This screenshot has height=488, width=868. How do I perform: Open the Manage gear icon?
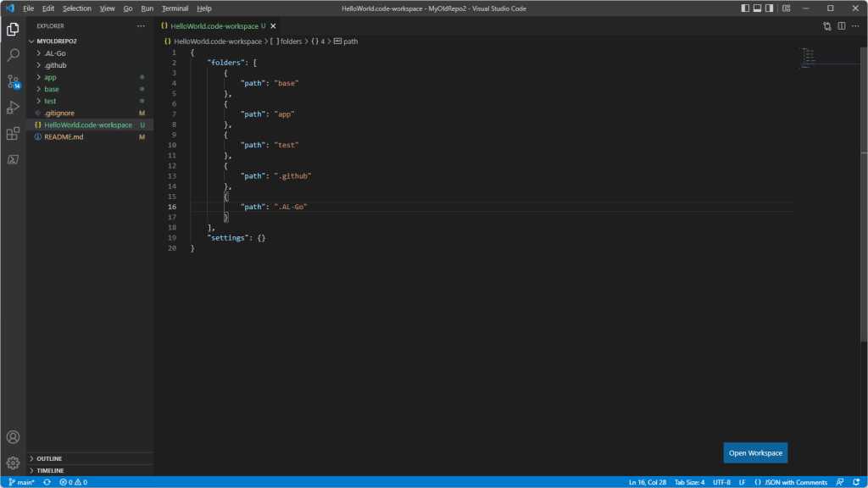tap(13, 463)
